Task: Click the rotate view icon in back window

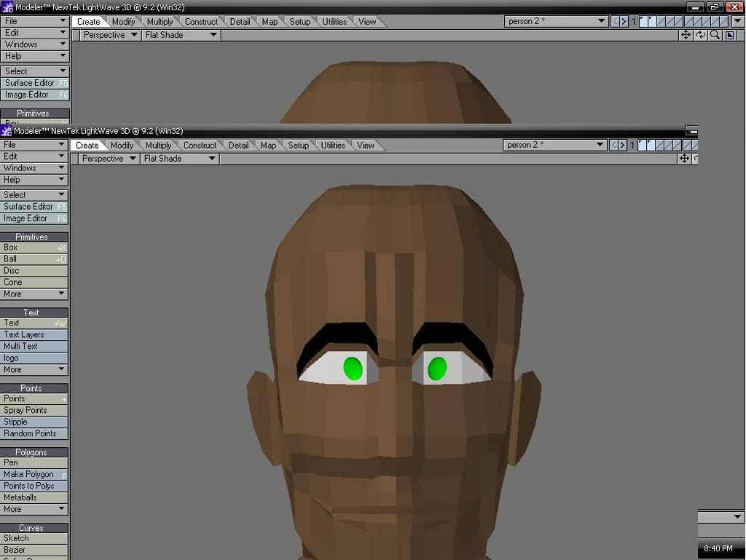Action: (x=700, y=35)
